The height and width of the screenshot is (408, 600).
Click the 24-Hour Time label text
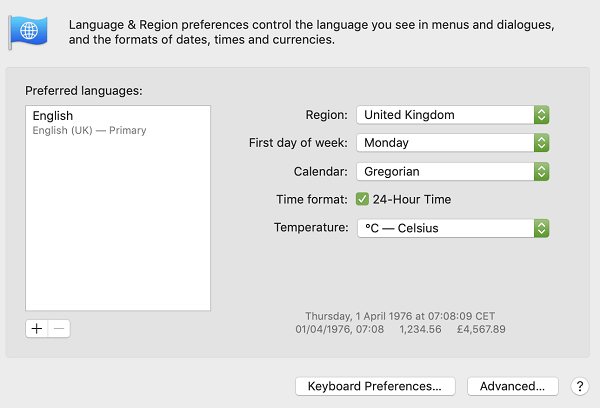[412, 200]
